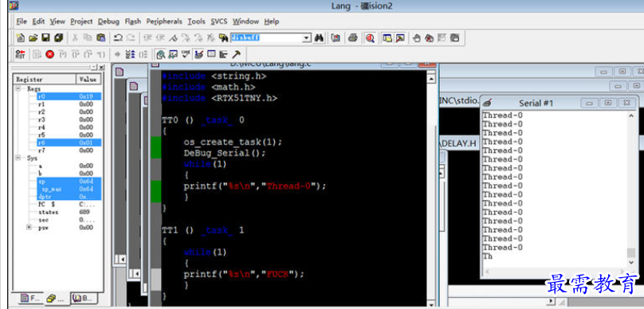Enable trace recording icon
The image size is (644, 309).
coord(131,54)
